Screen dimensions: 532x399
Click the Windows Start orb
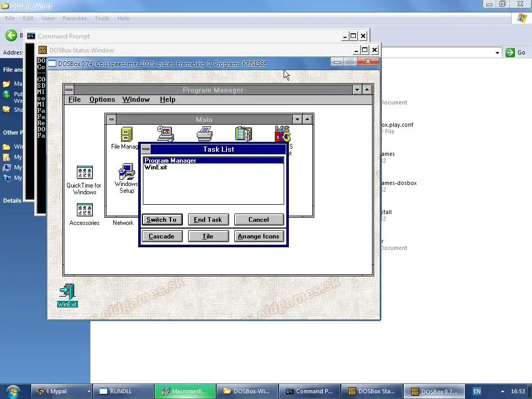pos(13,392)
